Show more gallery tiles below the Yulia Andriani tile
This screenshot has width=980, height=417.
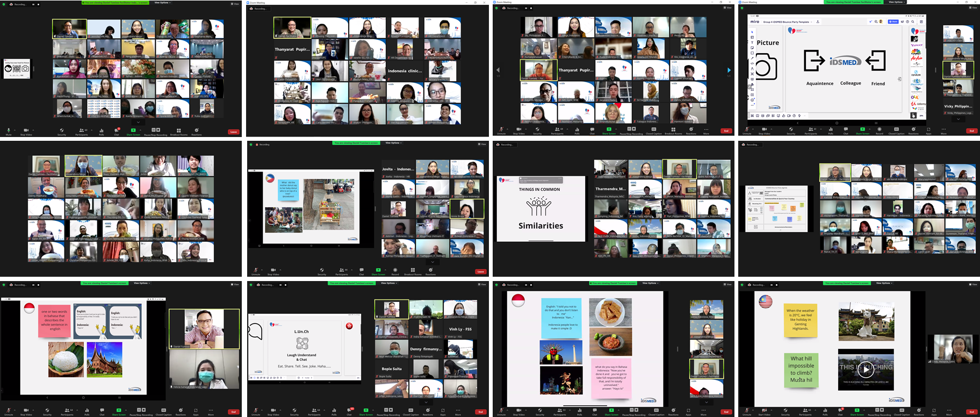(138, 122)
